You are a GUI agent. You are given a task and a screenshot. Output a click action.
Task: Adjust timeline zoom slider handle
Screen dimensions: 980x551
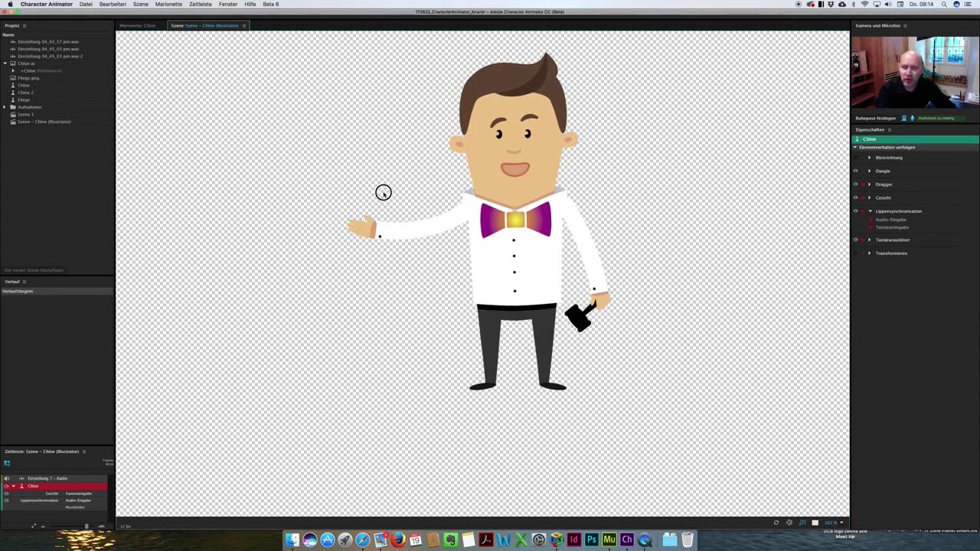click(x=87, y=526)
